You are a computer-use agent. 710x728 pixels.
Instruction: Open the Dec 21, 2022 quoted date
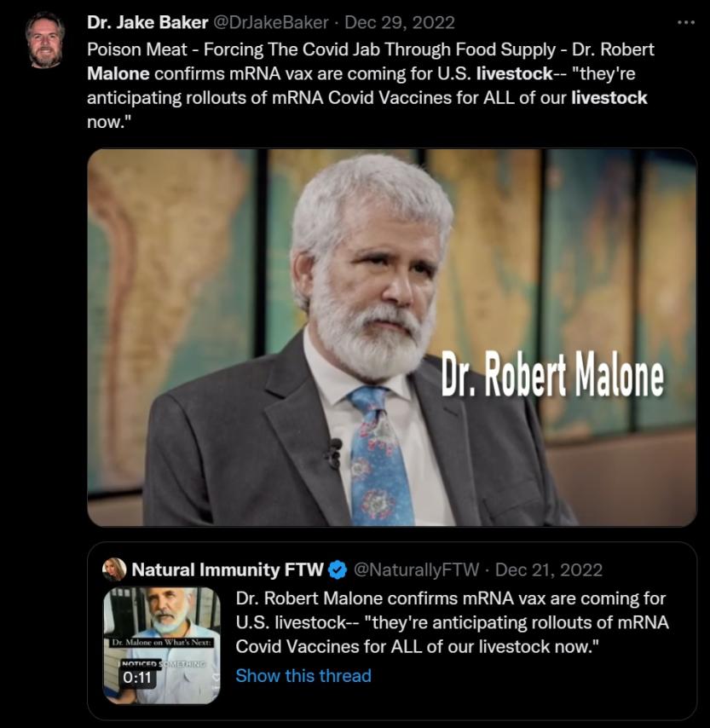coord(549,569)
